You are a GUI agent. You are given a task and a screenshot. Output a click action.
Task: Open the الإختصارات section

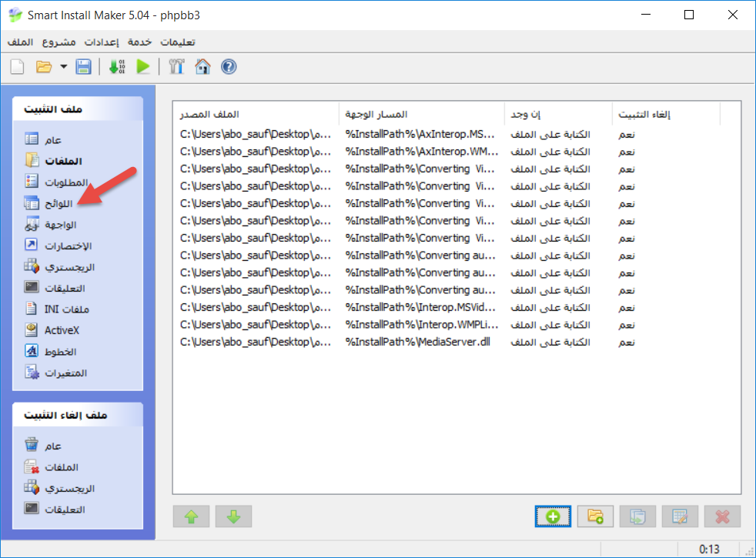click(x=58, y=246)
